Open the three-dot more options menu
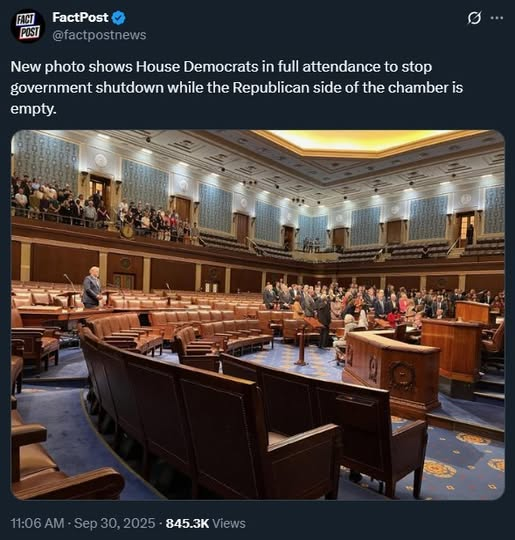The height and width of the screenshot is (540, 515). 496,18
